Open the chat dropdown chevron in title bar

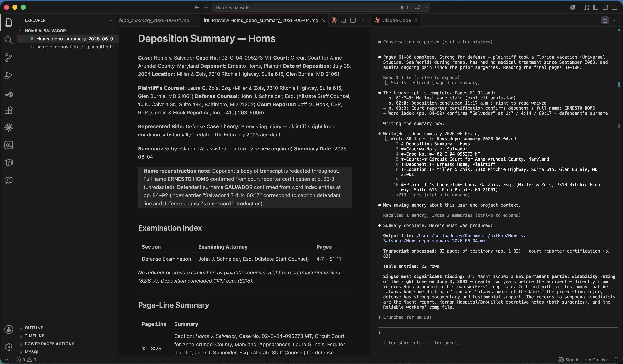(426, 7)
